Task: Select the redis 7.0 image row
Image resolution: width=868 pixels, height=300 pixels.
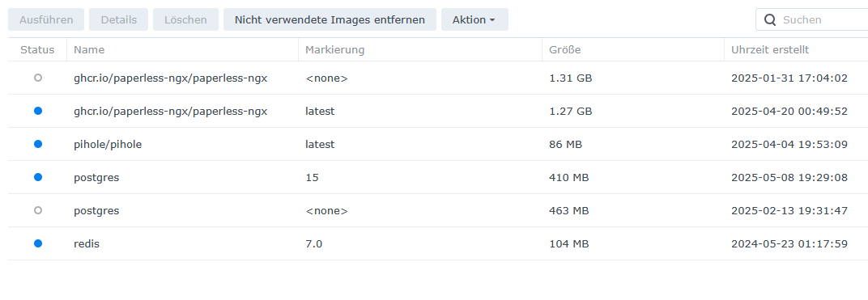Action: (438, 243)
